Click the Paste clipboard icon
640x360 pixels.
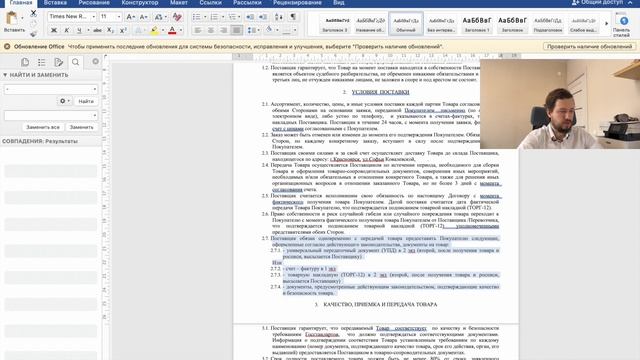pyautogui.click(x=12, y=18)
